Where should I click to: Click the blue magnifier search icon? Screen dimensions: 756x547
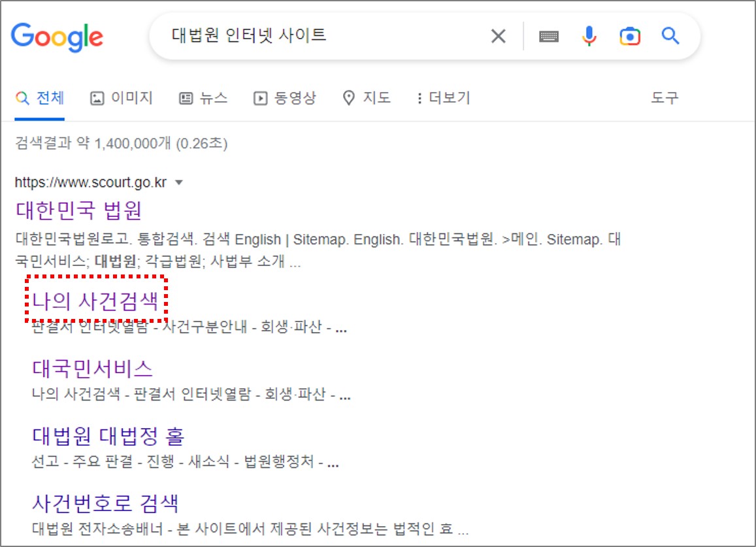tap(670, 36)
